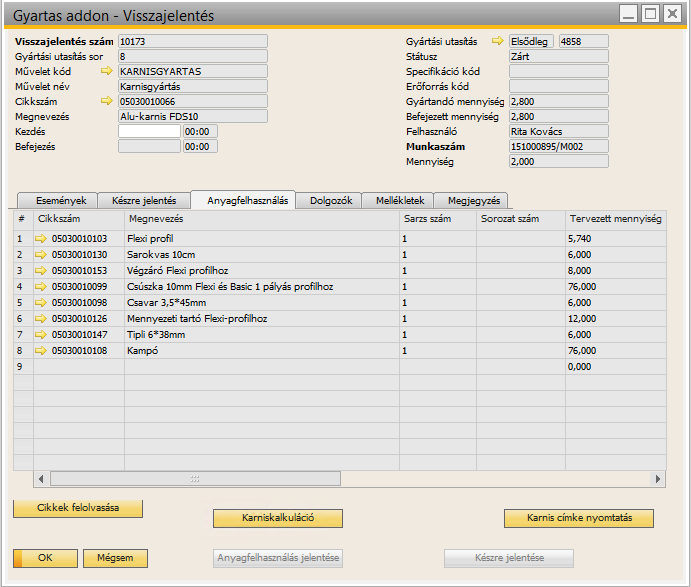Open link arrow for item 05030010098
Viewport: 691px width, 587px height.
(x=41, y=302)
